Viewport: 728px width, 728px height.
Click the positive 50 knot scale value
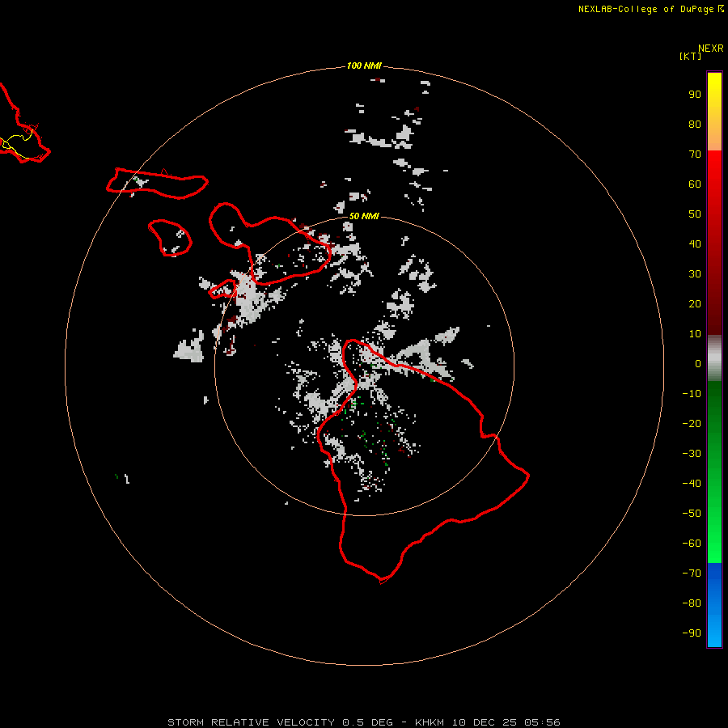coord(695,214)
